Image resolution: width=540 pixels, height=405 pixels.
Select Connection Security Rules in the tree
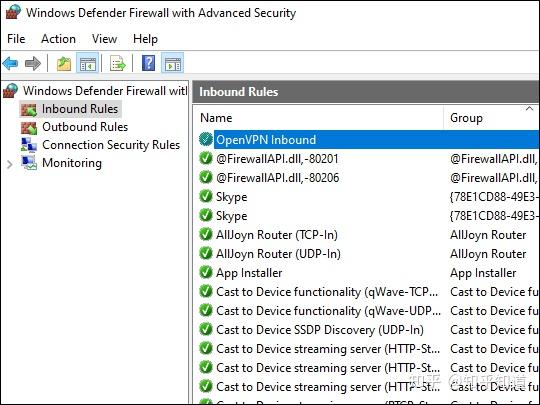pyautogui.click(x=111, y=145)
